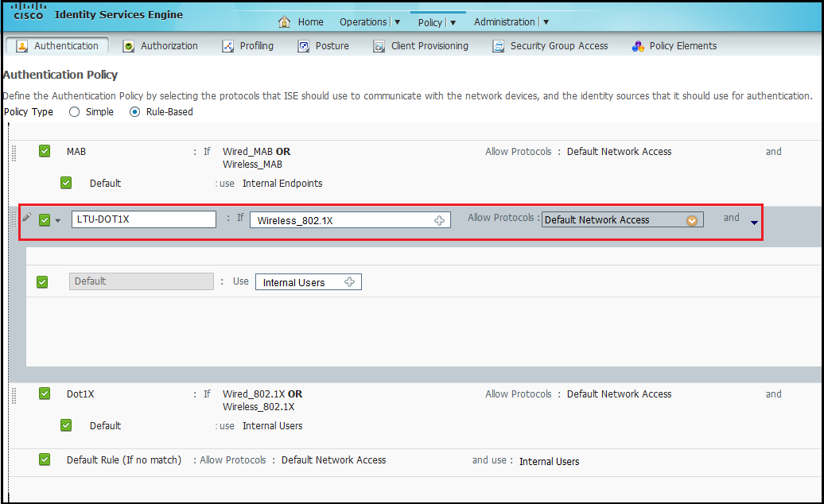The height and width of the screenshot is (504, 824).
Task: Open the Default Network Access protocols dropdown
Action: click(691, 220)
